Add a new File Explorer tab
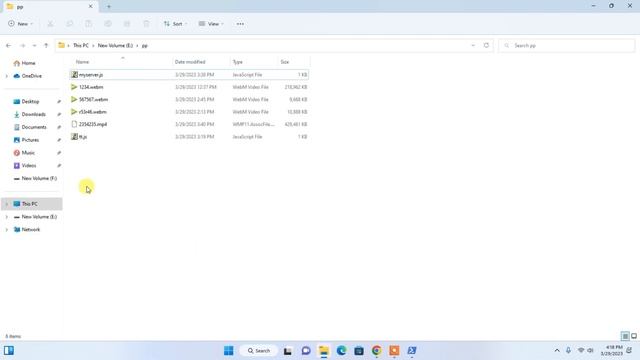 pos(109,7)
